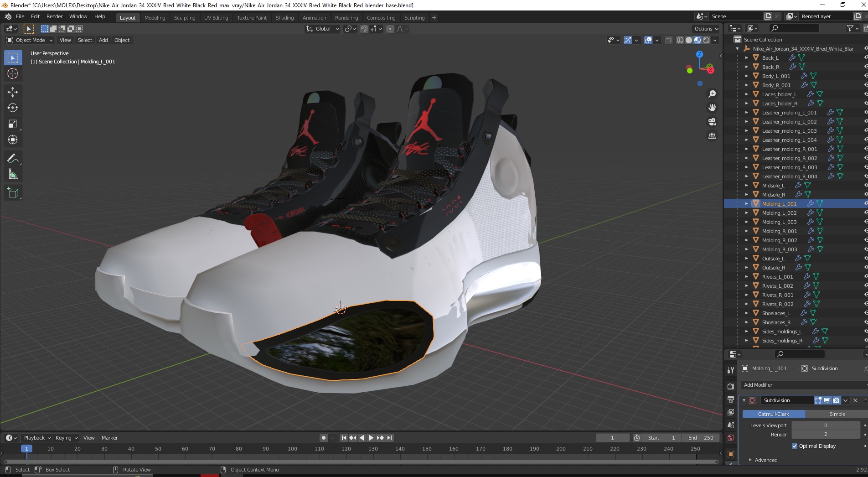Toggle timeline auto keying record button
Image resolution: width=868 pixels, height=477 pixels.
(x=324, y=438)
